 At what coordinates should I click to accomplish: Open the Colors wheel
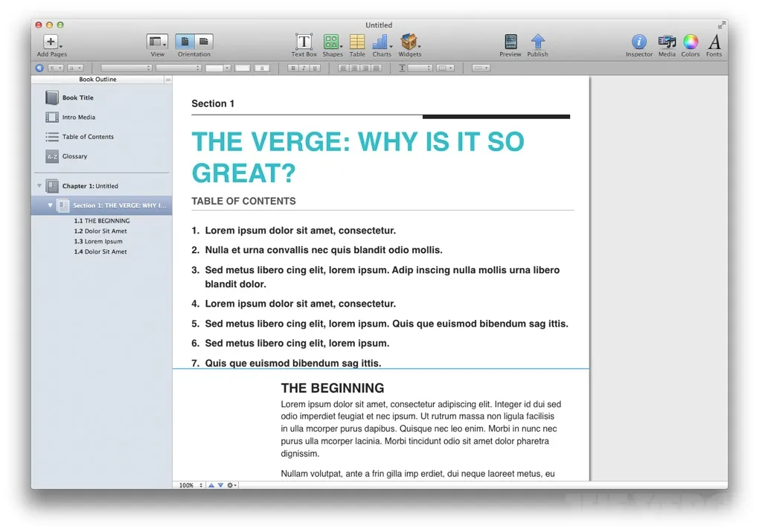[x=691, y=42]
